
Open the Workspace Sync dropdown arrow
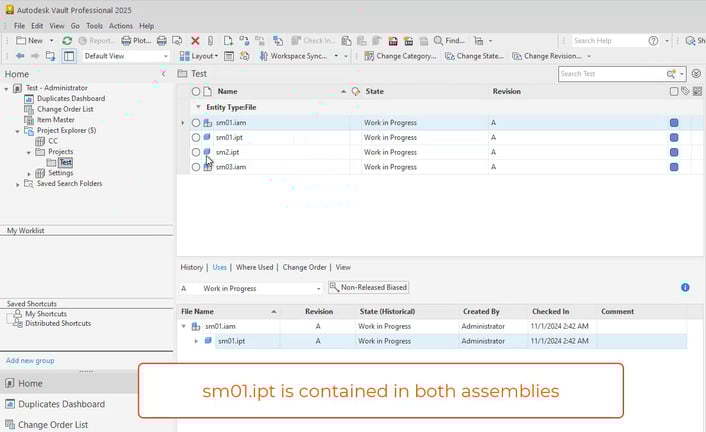336,56
